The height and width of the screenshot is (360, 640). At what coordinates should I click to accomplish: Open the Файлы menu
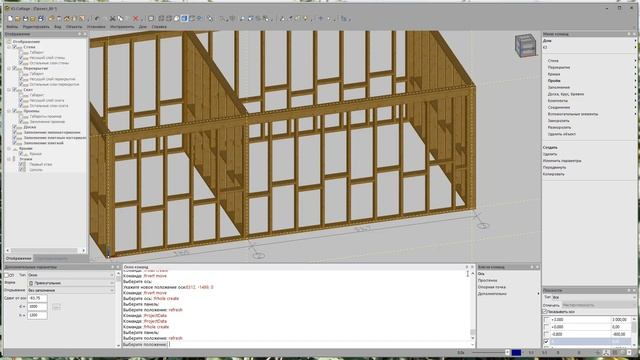point(12,27)
